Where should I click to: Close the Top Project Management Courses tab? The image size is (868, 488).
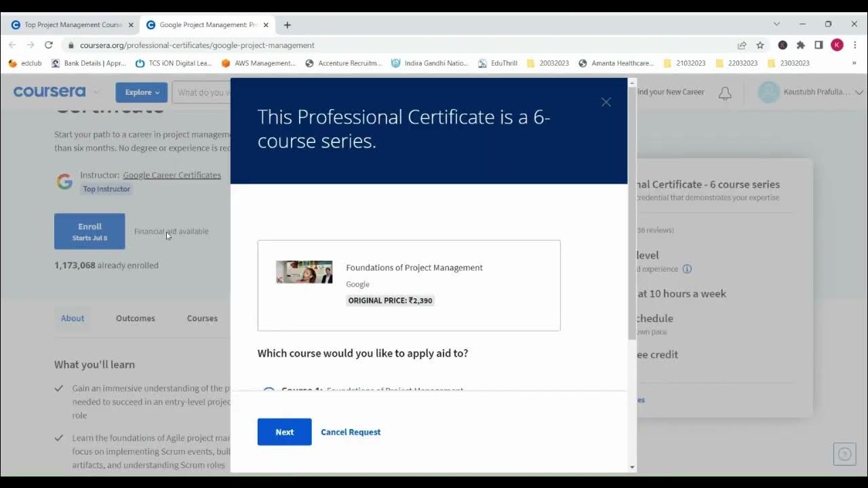click(x=131, y=25)
